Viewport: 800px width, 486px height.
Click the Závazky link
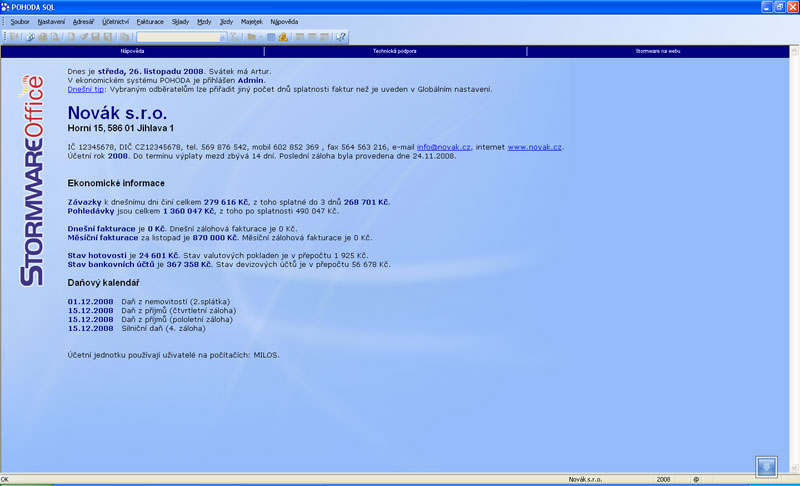(84, 202)
